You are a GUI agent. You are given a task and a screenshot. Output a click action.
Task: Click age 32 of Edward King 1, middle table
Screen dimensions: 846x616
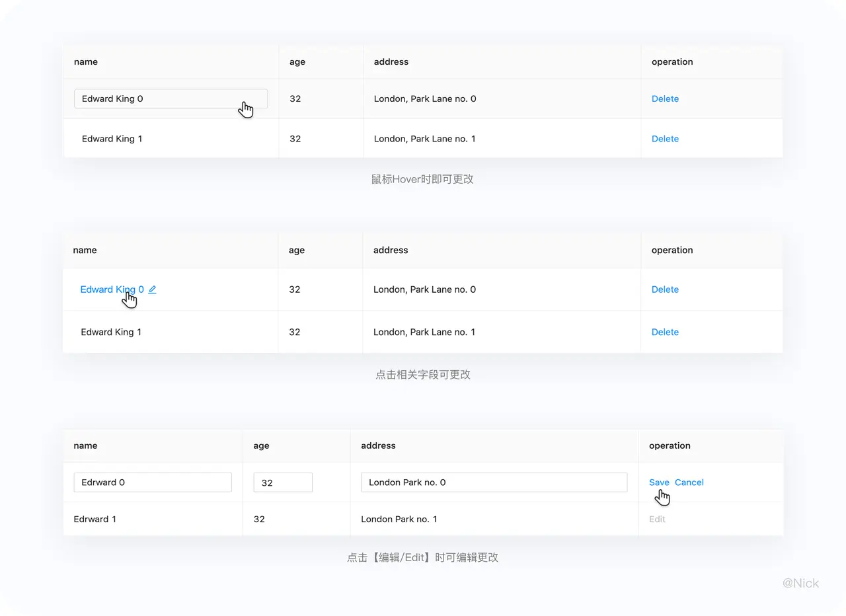point(294,332)
